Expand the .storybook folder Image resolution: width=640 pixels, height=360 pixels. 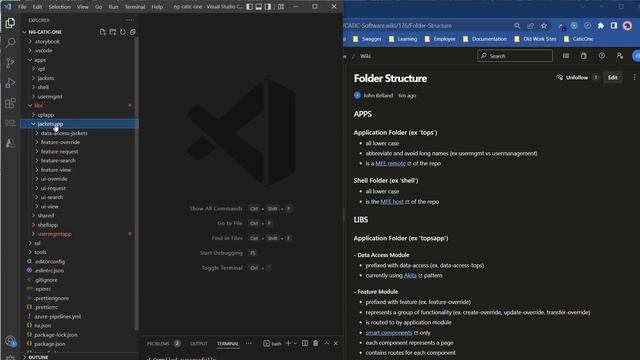80,41
